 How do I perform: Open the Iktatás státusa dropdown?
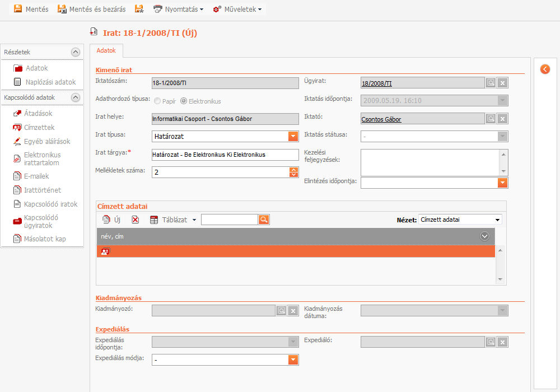pos(502,137)
